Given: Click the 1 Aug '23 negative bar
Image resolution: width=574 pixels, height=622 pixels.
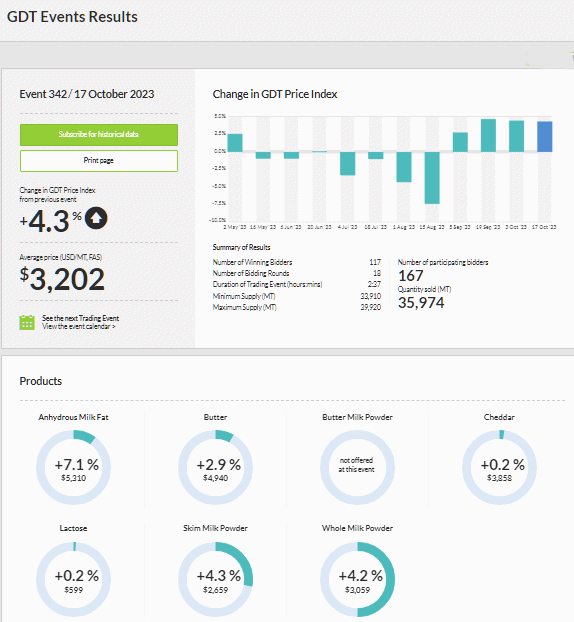Looking at the screenshot, I should (404, 167).
